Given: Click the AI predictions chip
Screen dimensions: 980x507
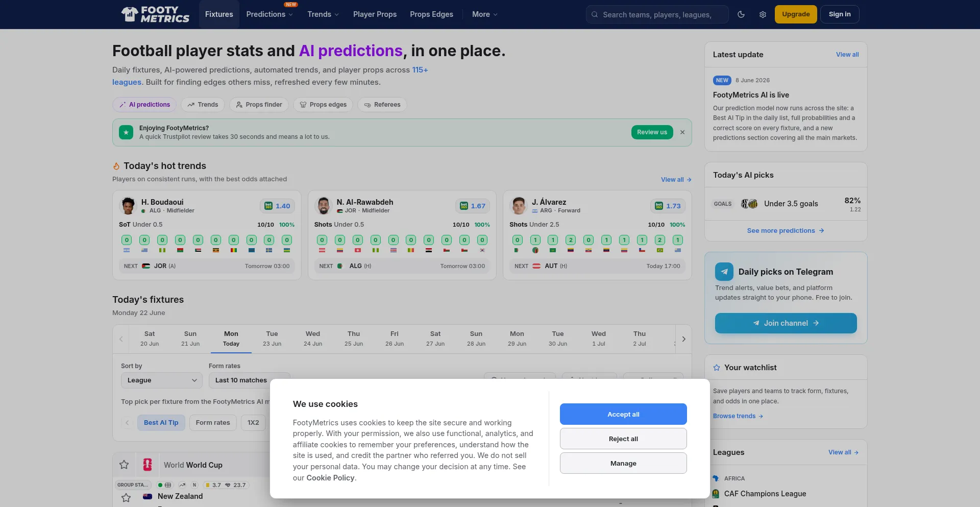Looking at the screenshot, I should (x=144, y=105).
